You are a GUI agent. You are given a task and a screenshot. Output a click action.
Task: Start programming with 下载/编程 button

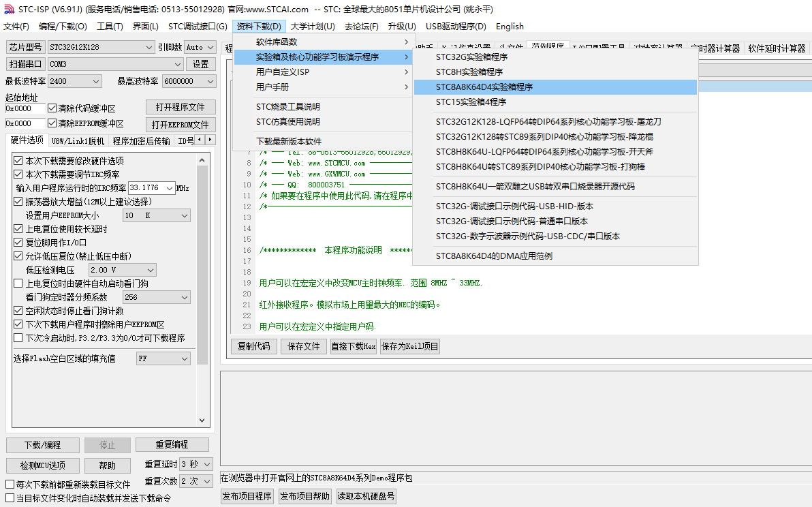click(x=42, y=446)
